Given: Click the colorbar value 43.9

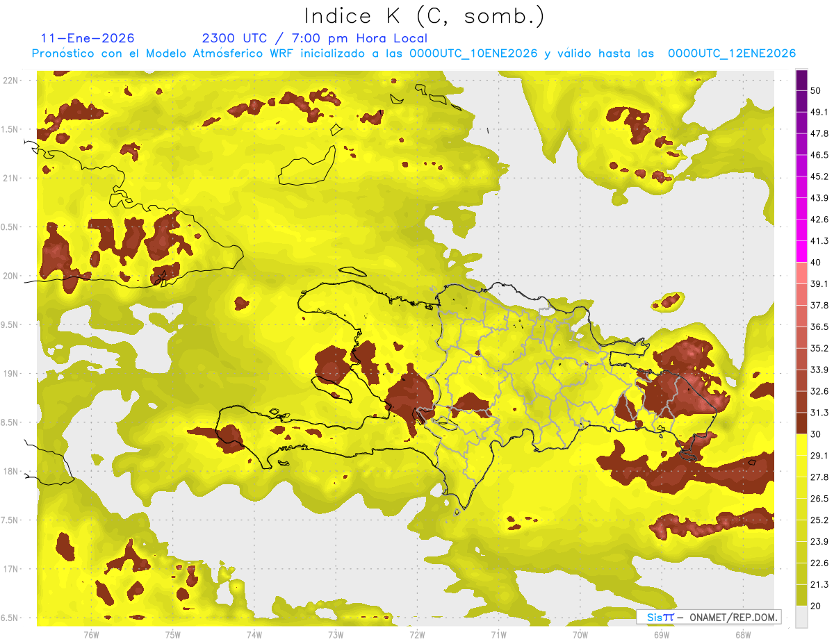Looking at the screenshot, I should 819,198.
